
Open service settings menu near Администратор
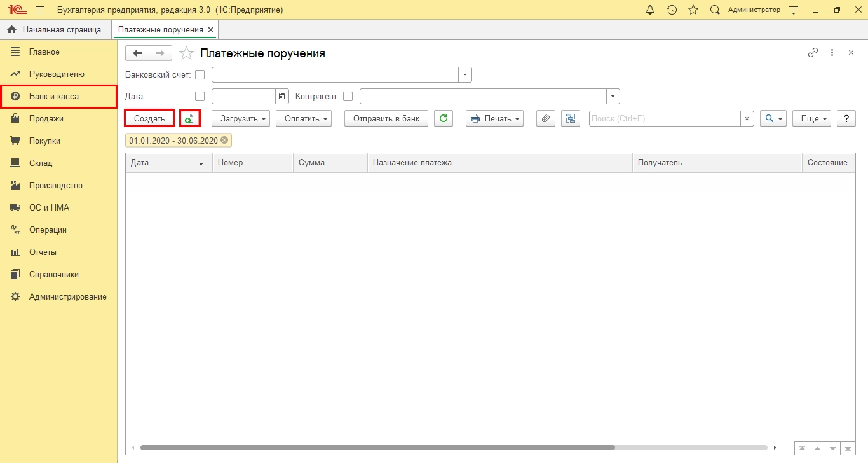(x=793, y=10)
